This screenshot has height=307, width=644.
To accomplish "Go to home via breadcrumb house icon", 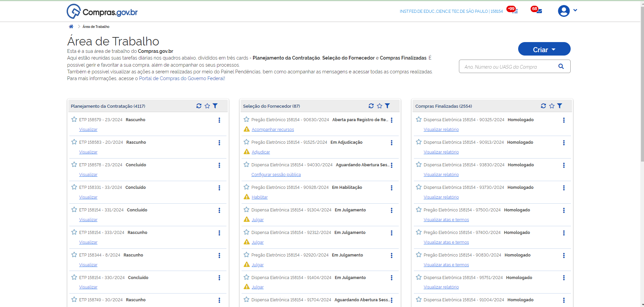I will pos(71,27).
